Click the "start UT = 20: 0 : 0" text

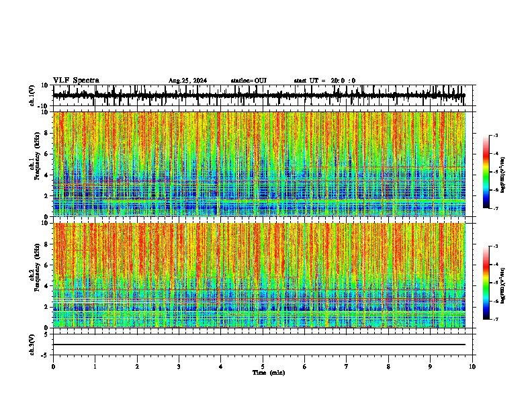324,81
